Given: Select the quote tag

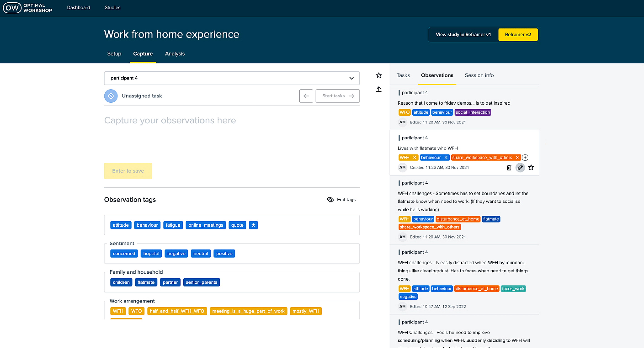Looking at the screenshot, I should (x=237, y=225).
